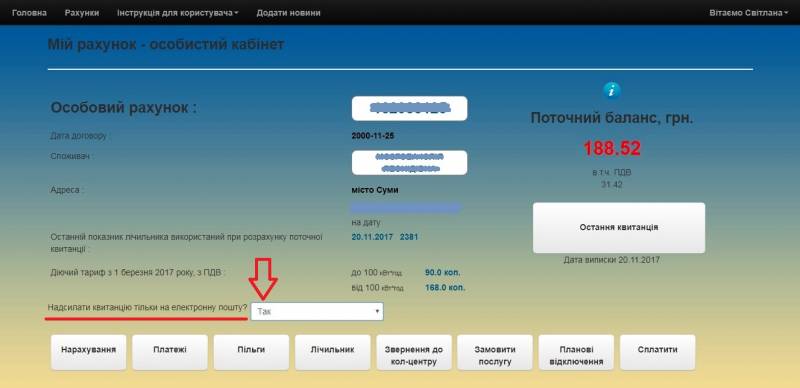Open Додати новини in navigation bar

(x=288, y=13)
